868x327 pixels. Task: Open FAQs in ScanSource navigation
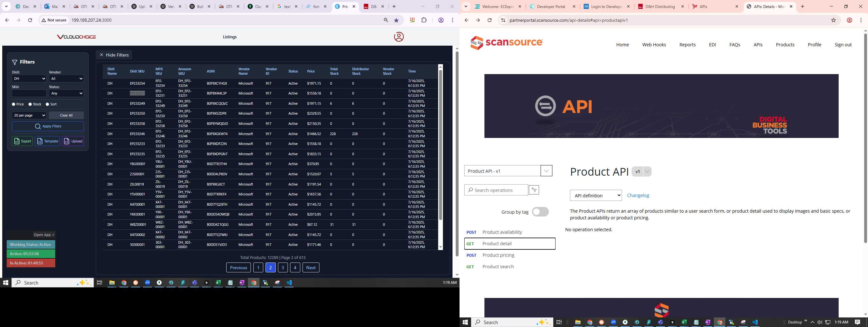(735, 44)
